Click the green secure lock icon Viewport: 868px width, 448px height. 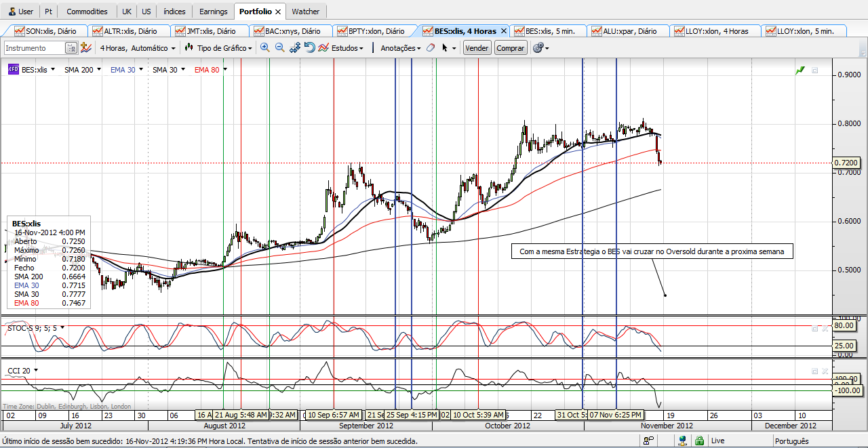click(x=698, y=441)
